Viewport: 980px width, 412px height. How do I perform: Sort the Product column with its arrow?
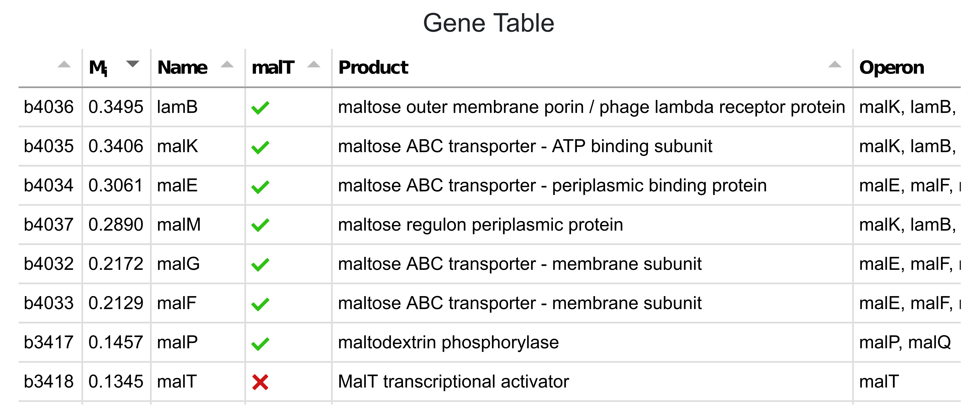click(835, 64)
